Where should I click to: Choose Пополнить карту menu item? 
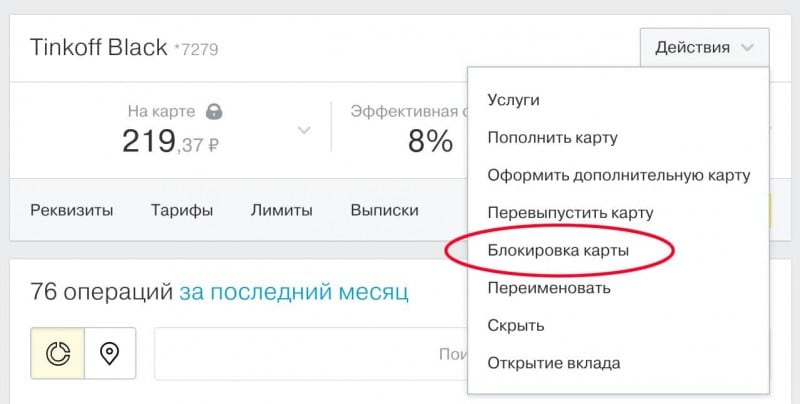pyautogui.click(x=553, y=138)
